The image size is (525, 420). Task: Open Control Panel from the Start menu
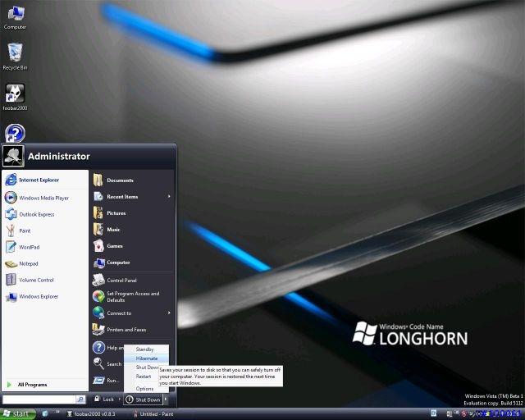(x=132, y=280)
